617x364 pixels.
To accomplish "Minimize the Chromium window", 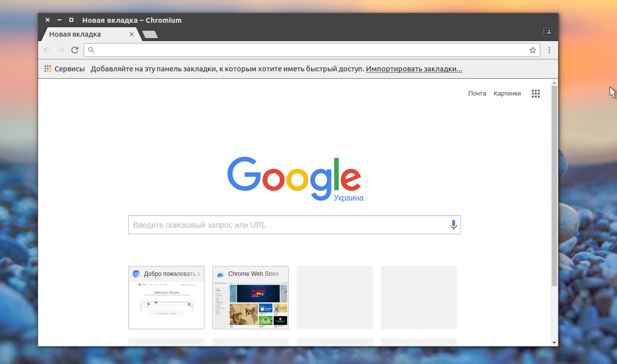I will pyautogui.click(x=59, y=20).
